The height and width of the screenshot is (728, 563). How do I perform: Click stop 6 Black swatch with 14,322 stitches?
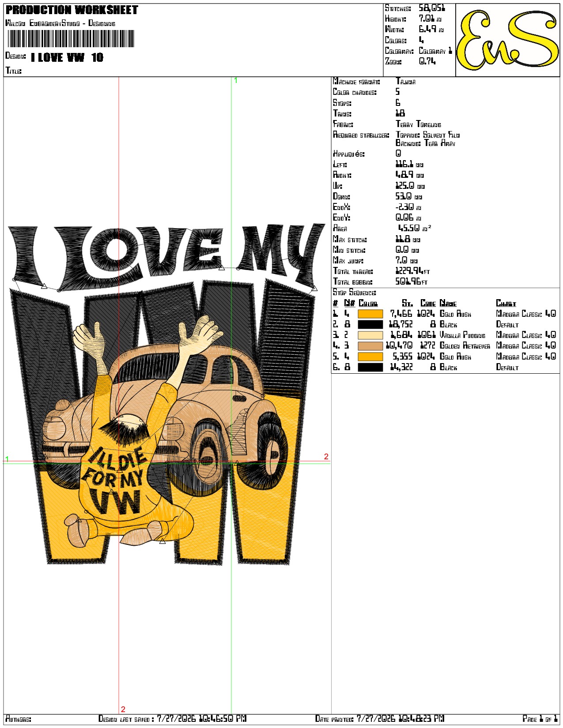(370, 368)
